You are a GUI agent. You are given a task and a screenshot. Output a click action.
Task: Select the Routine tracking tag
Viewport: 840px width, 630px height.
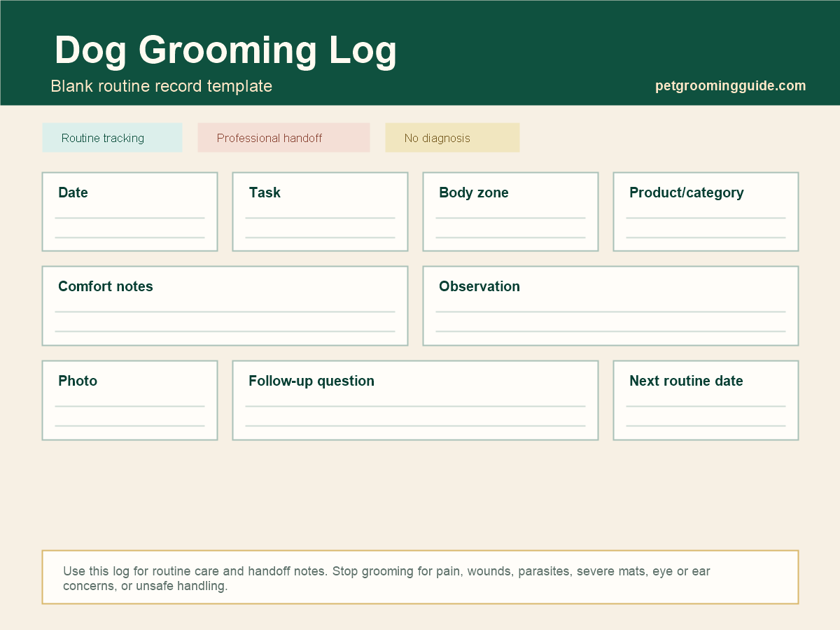pos(112,138)
